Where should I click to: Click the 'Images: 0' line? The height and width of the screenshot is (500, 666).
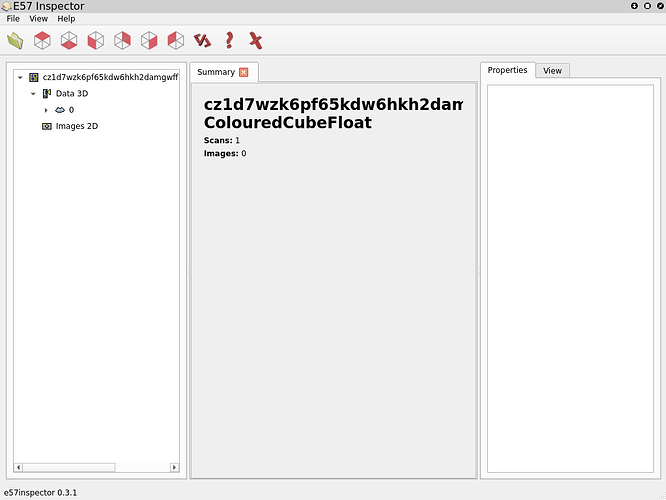(225, 153)
